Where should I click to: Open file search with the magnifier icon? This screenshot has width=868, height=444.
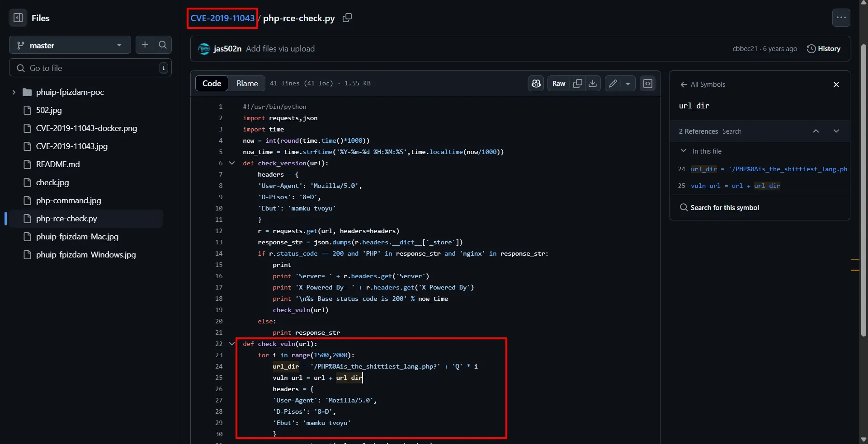point(163,45)
